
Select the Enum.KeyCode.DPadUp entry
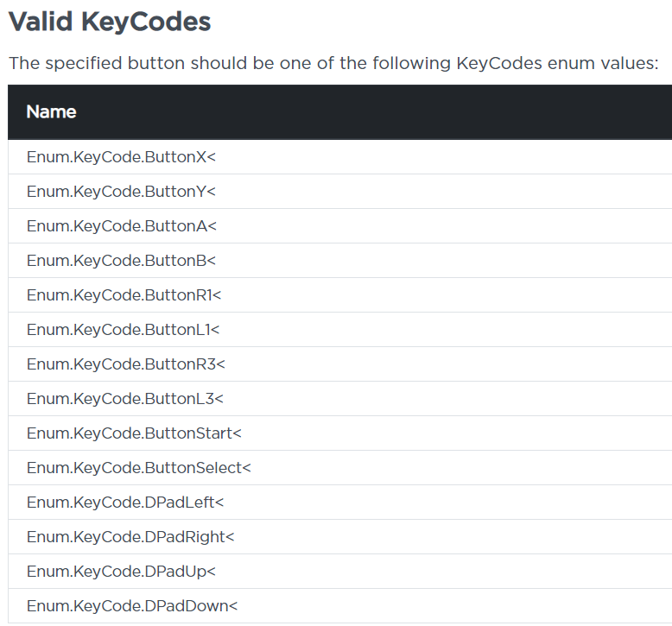121,572
